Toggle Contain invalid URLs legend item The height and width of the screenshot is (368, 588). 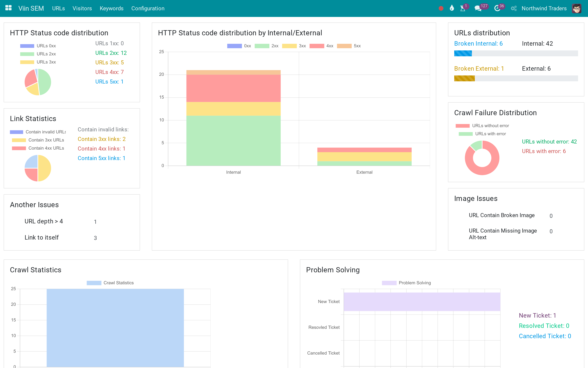38,132
